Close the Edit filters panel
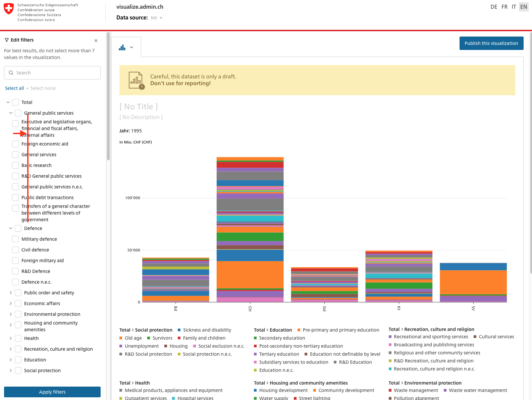 [x=96, y=41]
